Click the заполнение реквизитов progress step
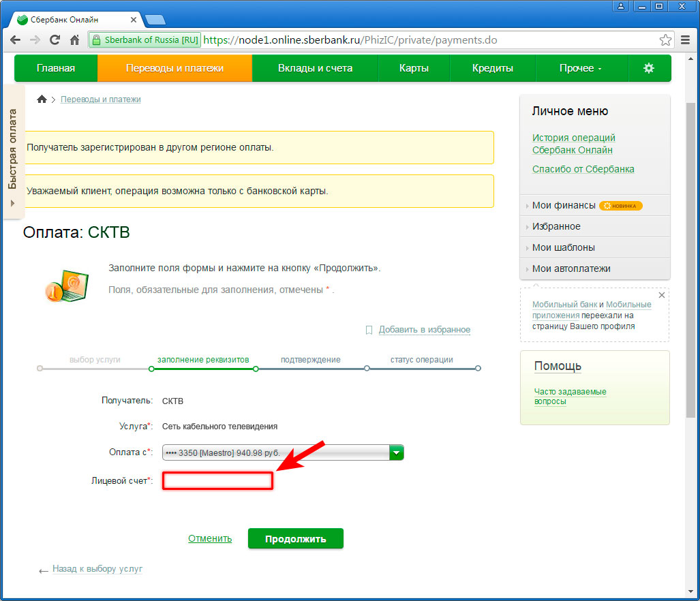 click(203, 360)
